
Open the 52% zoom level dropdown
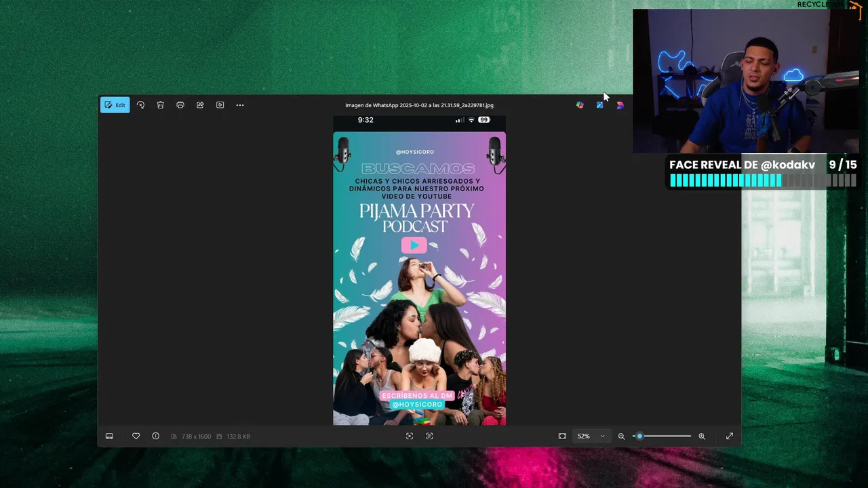coord(591,436)
